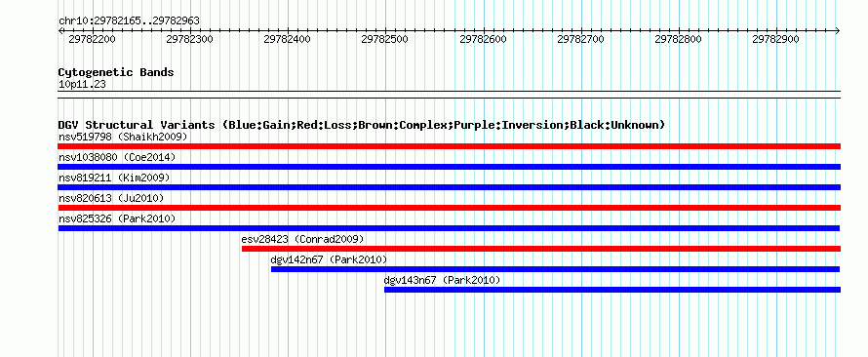Click the chr10:29782165..29782963 region label

pyautogui.click(x=129, y=21)
